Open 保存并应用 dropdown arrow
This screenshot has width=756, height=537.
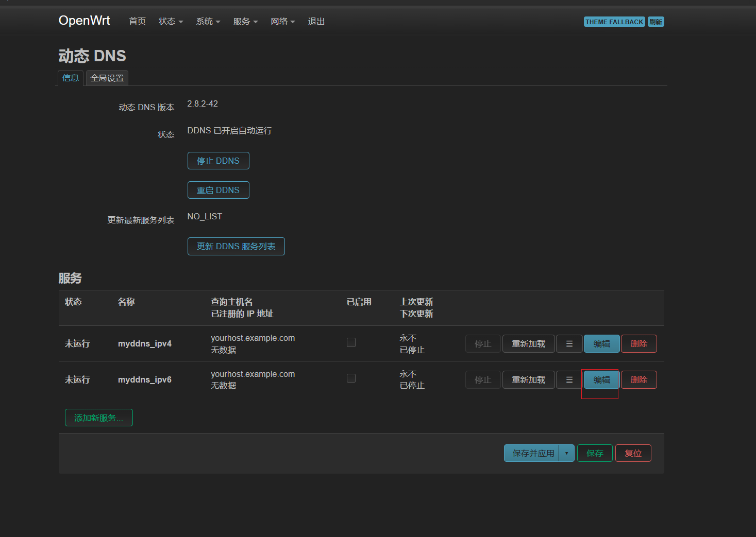[x=566, y=454]
